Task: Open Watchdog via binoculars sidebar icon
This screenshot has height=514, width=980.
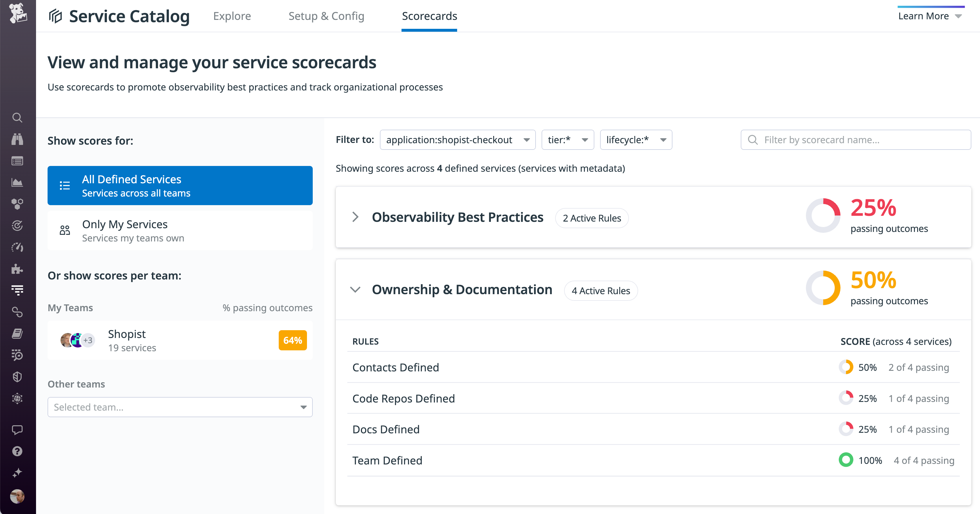Action: 18,139
